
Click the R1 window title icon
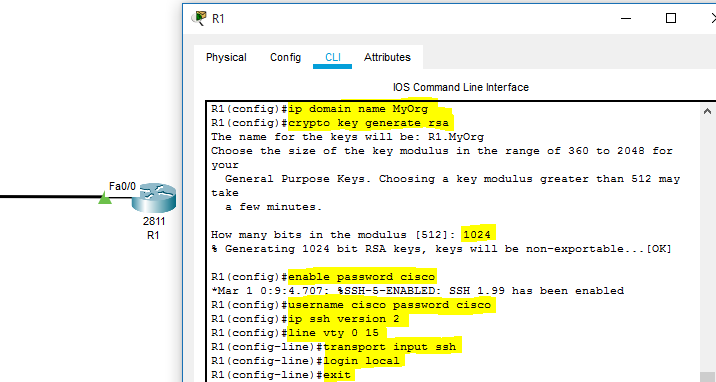point(199,18)
